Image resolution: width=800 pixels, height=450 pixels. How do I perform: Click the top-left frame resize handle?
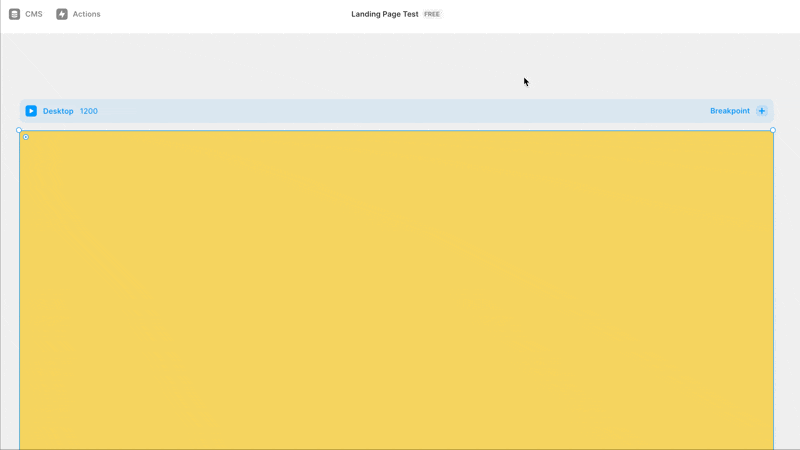19,130
